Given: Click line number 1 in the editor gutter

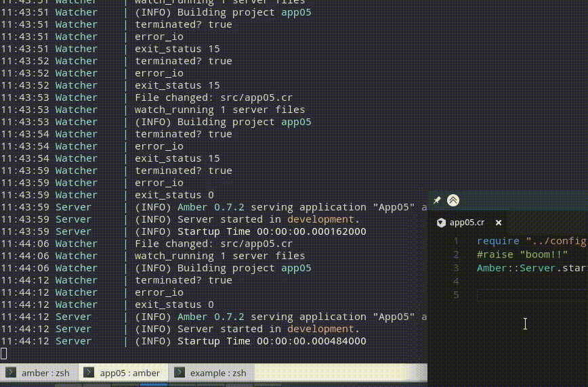Looking at the screenshot, I should pos(456,241).
